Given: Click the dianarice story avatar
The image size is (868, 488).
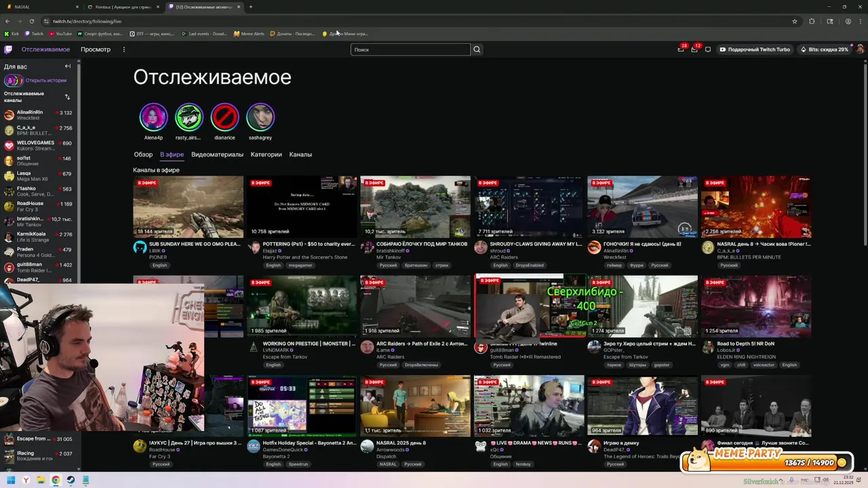Looking at the screenshot, I should [x=224, y=117].
